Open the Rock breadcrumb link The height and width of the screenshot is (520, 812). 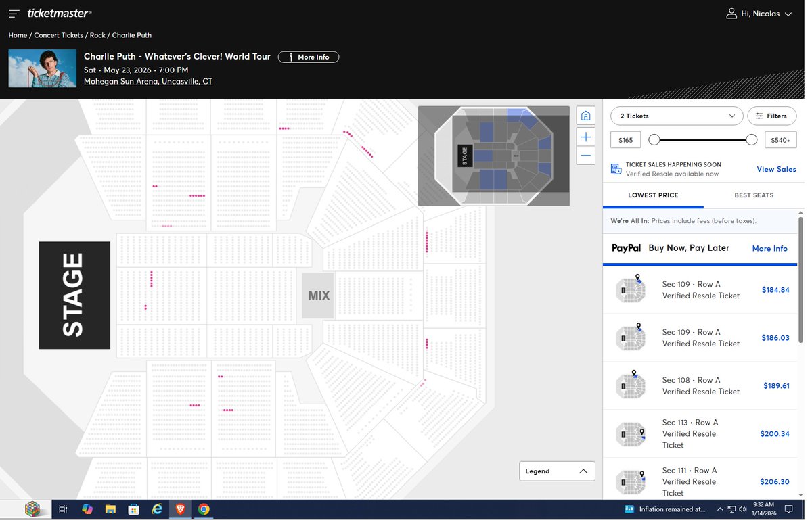(x=97, y=35)
